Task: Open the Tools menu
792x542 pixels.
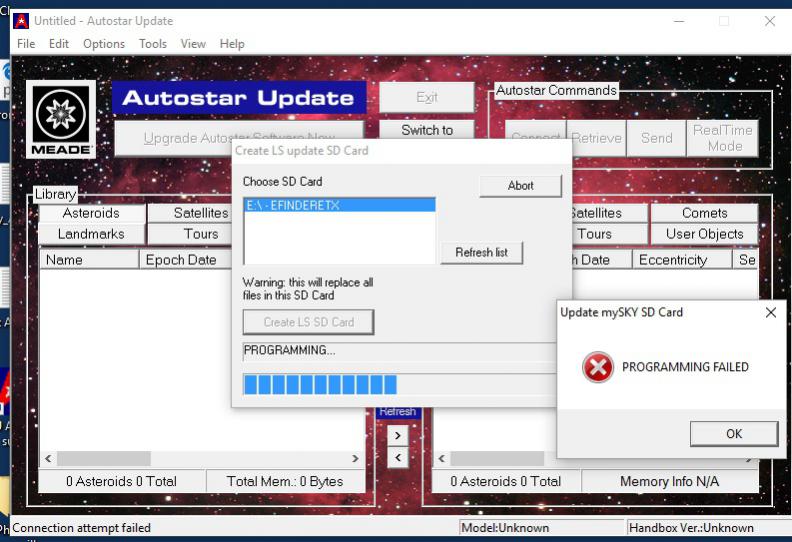Action: [x=153, y=44]
